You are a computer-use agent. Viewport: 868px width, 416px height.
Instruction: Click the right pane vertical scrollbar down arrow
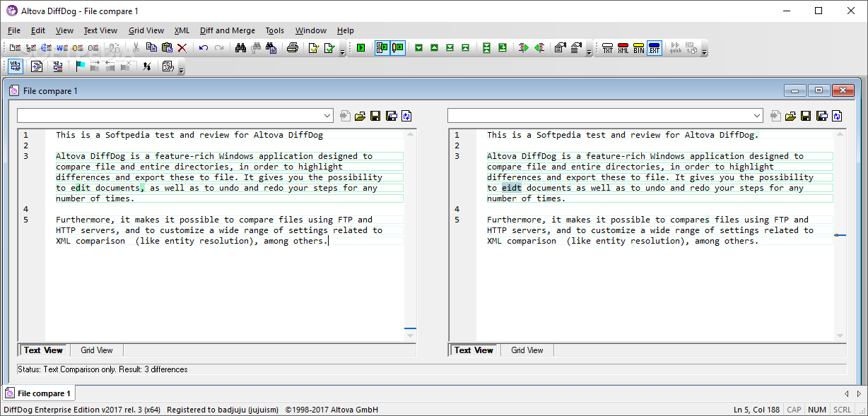(x=840, y=335)
